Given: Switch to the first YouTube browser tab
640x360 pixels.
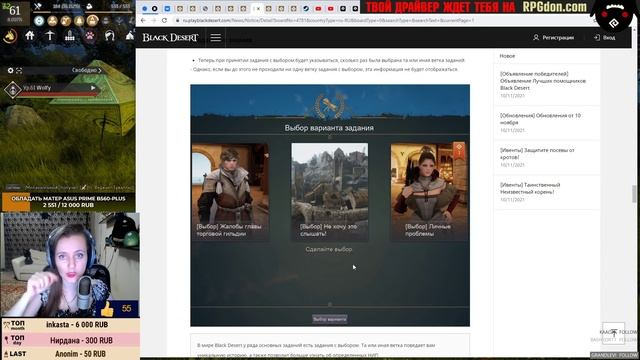Looking at the screenshot, I should click(x=318, y=9).
